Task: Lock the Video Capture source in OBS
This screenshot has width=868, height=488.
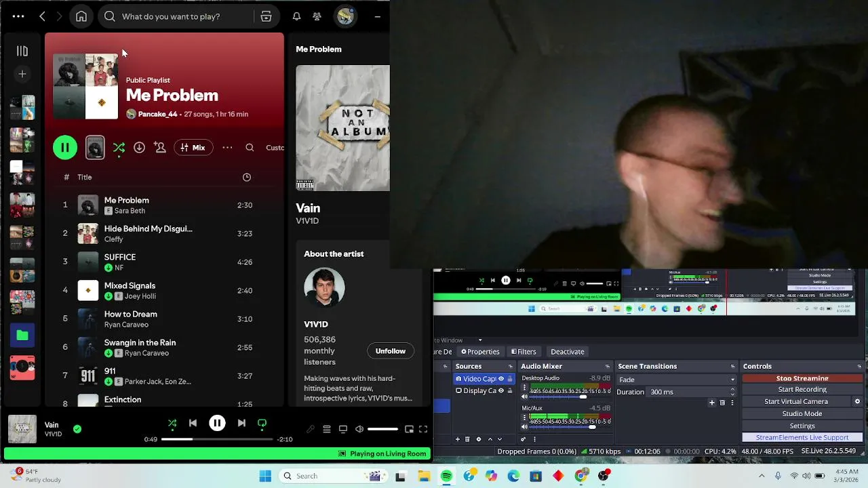Action: point(510,379)
